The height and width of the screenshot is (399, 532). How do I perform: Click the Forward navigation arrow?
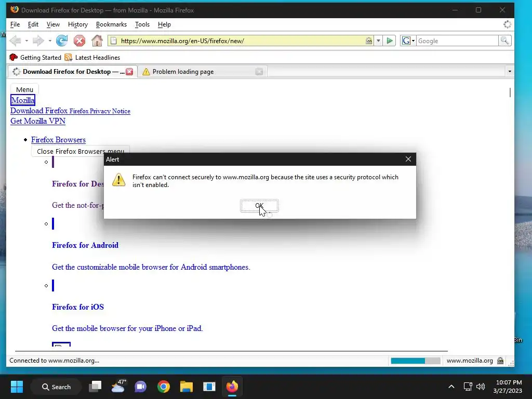pyautogui.click(x=38, y=41)
